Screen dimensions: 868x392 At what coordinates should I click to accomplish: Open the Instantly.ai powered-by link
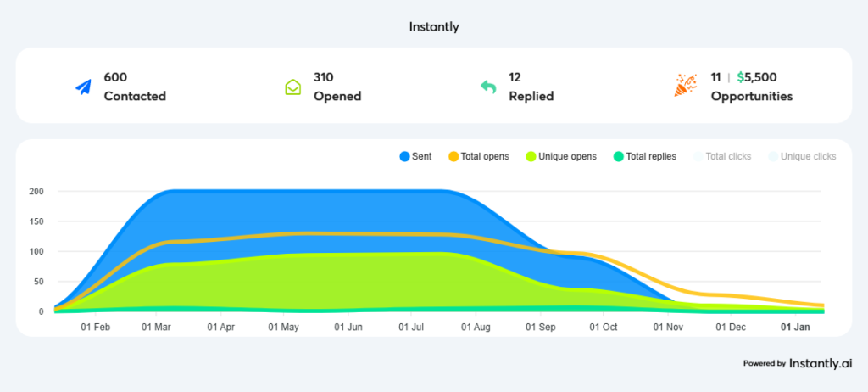coord(797,364)
